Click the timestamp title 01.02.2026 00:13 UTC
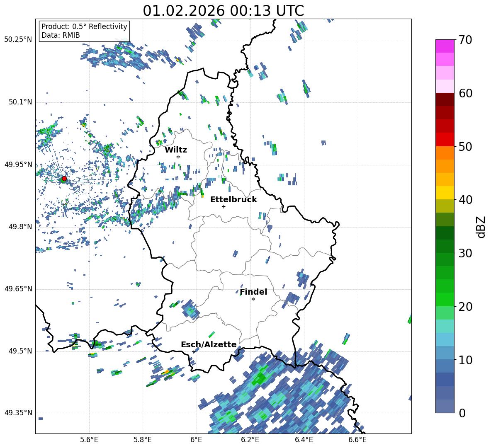Screen dimensions: 491x448 pyautogui.click(x=223, y=11)
